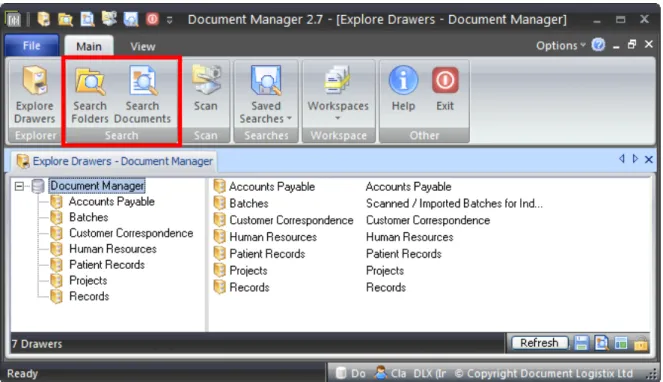Collapse the Document Manager tree root
The width and height of the screenshot is (663, 382).
click(19, 186)
